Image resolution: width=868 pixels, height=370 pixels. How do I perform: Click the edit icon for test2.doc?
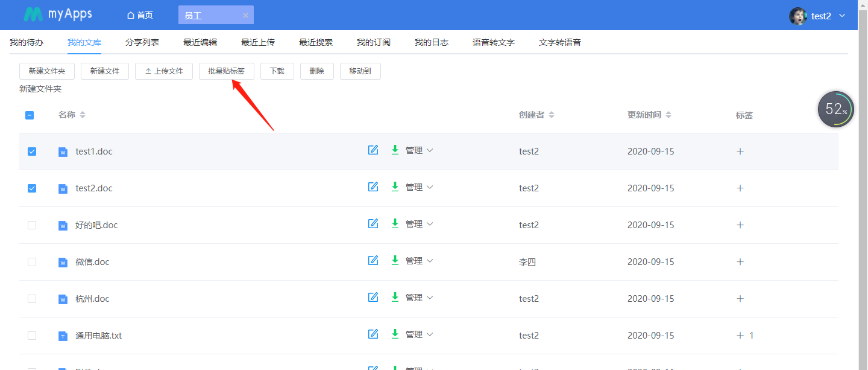coord(373,187)
